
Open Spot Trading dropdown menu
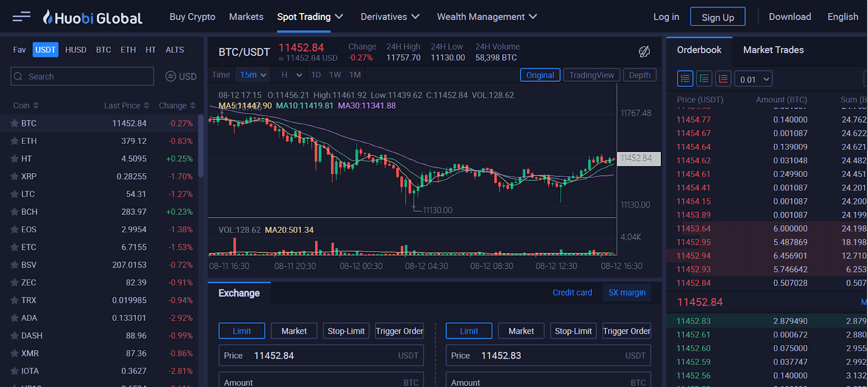point(310,17)
